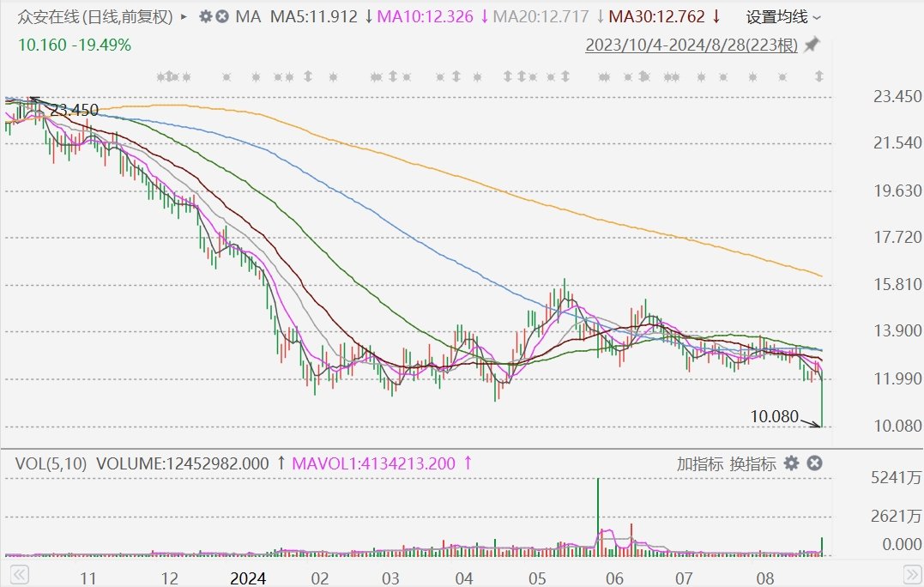
Task: Click the 19.630 price axis label
Action: (897, 191)
